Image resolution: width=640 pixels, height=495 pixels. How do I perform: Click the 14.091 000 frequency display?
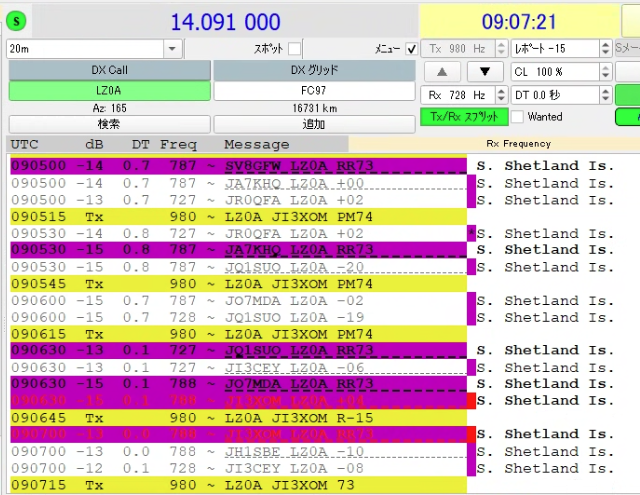(x=225, y=22)
